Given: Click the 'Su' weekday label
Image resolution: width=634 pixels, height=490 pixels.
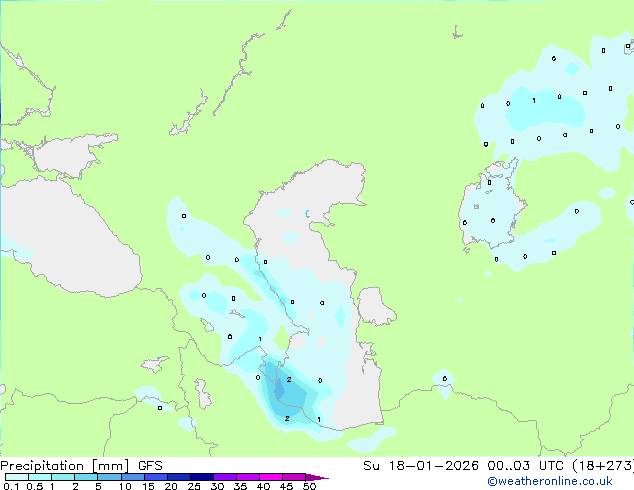Looking at the screenshot, I should pyautogui.click(x=371, y=466).
